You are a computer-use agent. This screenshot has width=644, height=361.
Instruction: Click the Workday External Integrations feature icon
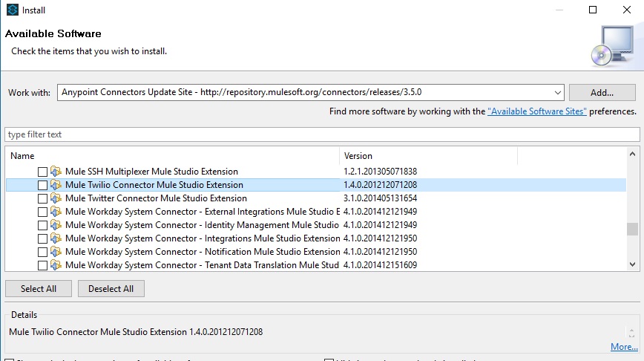56,212
